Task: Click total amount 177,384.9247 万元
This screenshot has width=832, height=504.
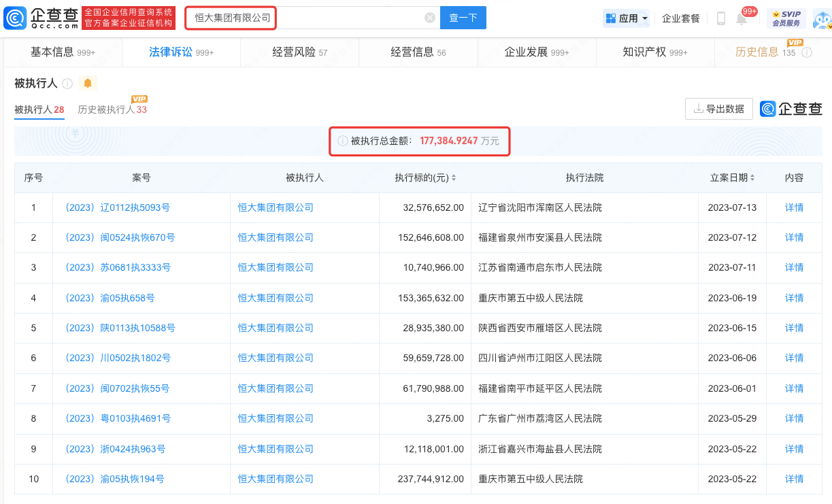Action: point(459,141)
